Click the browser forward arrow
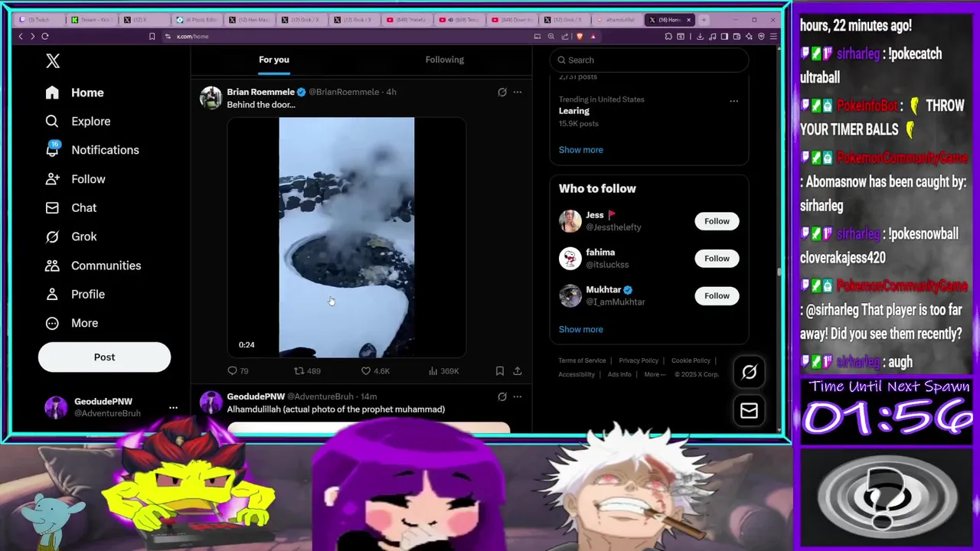The width and height of the screenshot is (980, 551). (32, 36)
